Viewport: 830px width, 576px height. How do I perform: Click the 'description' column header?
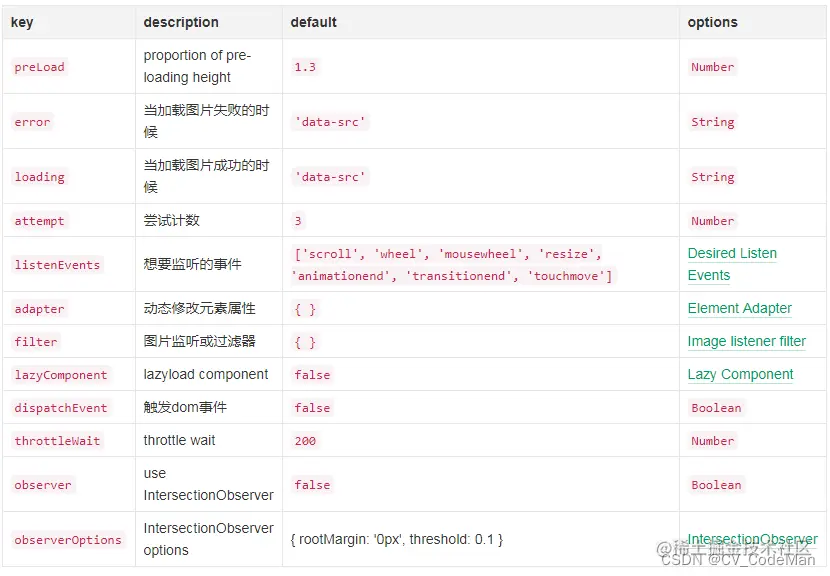(181, 22)
